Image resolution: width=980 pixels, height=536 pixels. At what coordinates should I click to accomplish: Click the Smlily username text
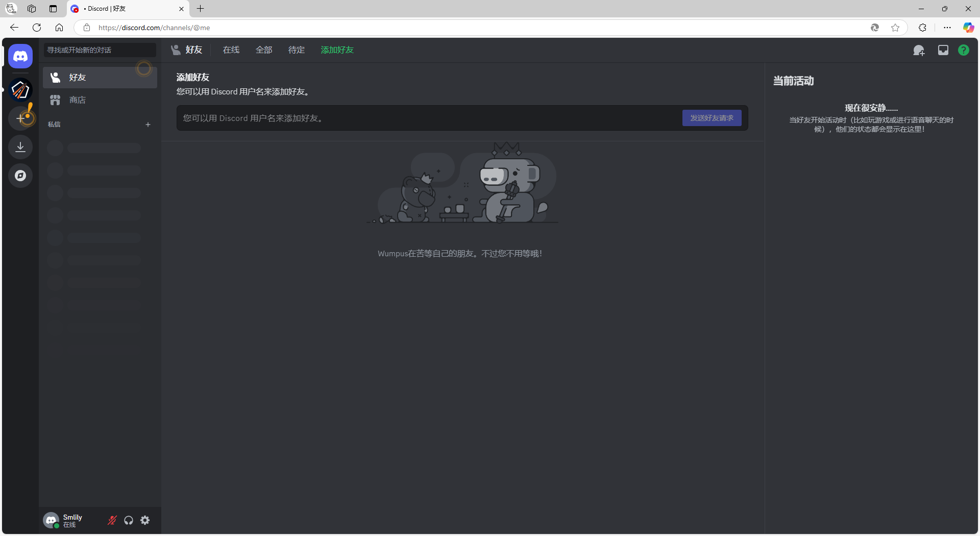(72, 517)
